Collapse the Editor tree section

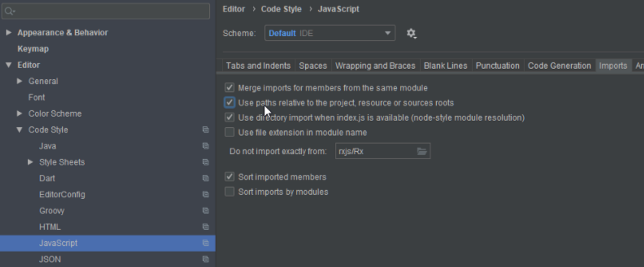pyautogui.click(x=8, y=65)
